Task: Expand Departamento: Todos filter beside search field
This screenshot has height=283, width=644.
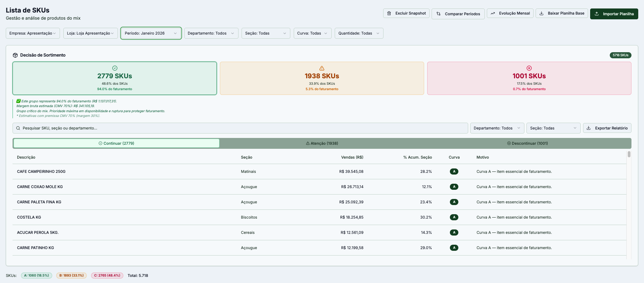Action: (x=497, y=128)
